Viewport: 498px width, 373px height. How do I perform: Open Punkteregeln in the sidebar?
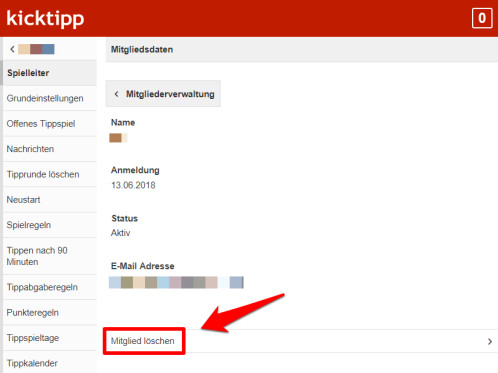50,312
